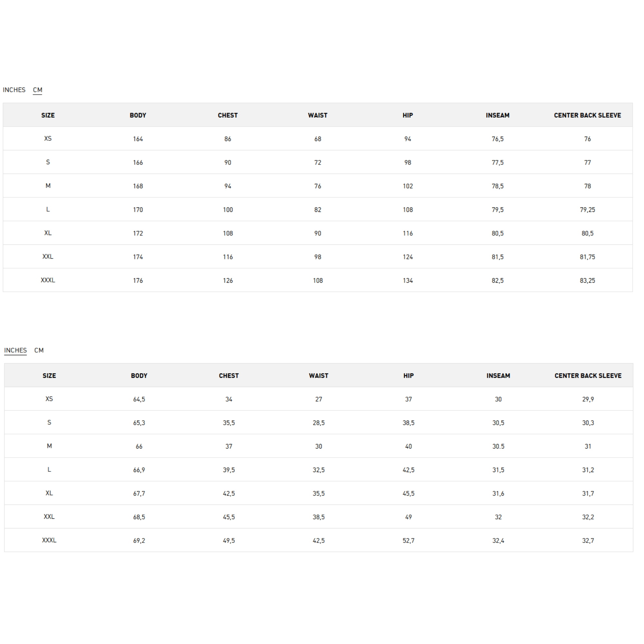The width and height of the screenshot is (644, 644).
Task: Click sleeve value 79,25 in L row
Action: tap(587, 210)
